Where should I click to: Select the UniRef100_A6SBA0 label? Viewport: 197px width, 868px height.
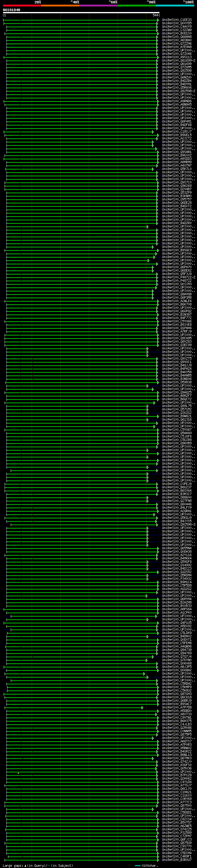click(x=176, y=40)
